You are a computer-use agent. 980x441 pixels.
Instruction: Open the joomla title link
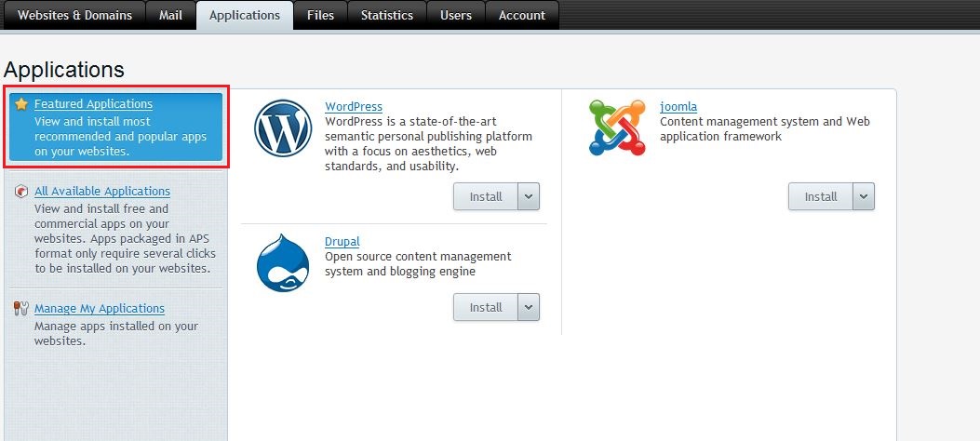678,107
